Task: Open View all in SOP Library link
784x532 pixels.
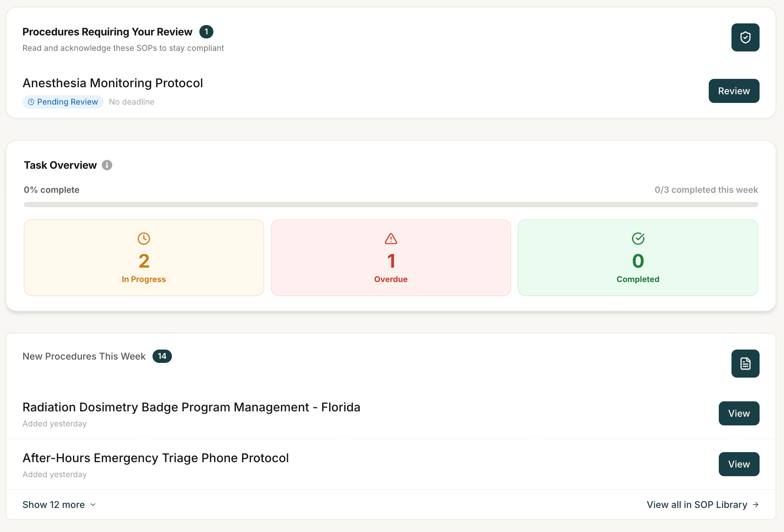Action: pos(697,504)
